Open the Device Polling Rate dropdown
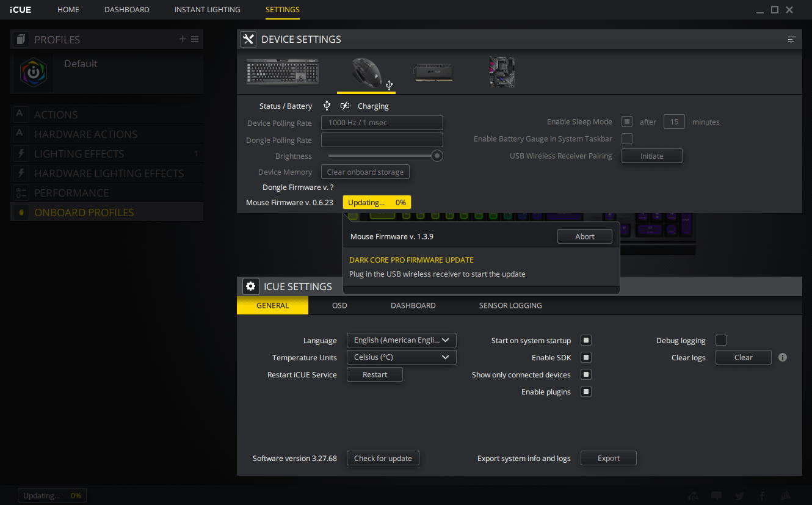Image resolution: width=812 pixels, height=505 pixels. click(x=382, y=123)
